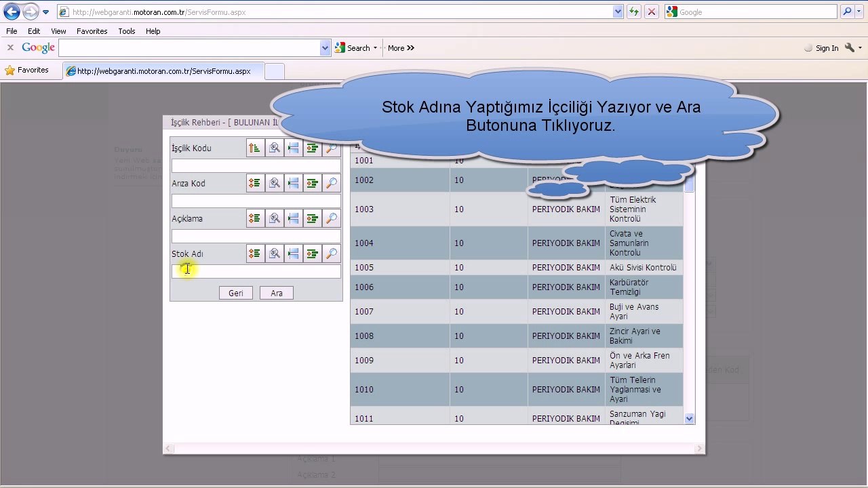Click the Karbüratör Temizligi cell
The height and width of the screenshot is (488, 868).
(x=644, y=287)
